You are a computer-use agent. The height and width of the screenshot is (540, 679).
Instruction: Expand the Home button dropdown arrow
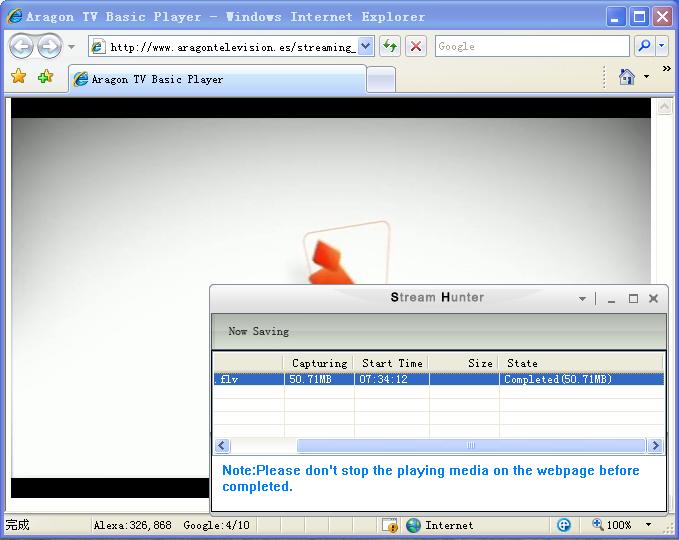pos(647,77)
